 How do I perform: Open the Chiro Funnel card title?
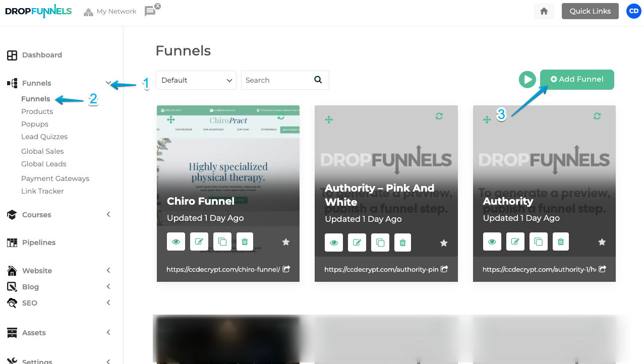201,201
